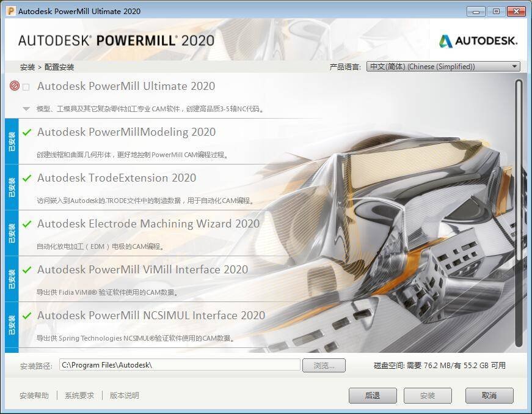Close the PowerMill installer window
Viewport: 532px width, 414px height.
click(x=516, y=12)
